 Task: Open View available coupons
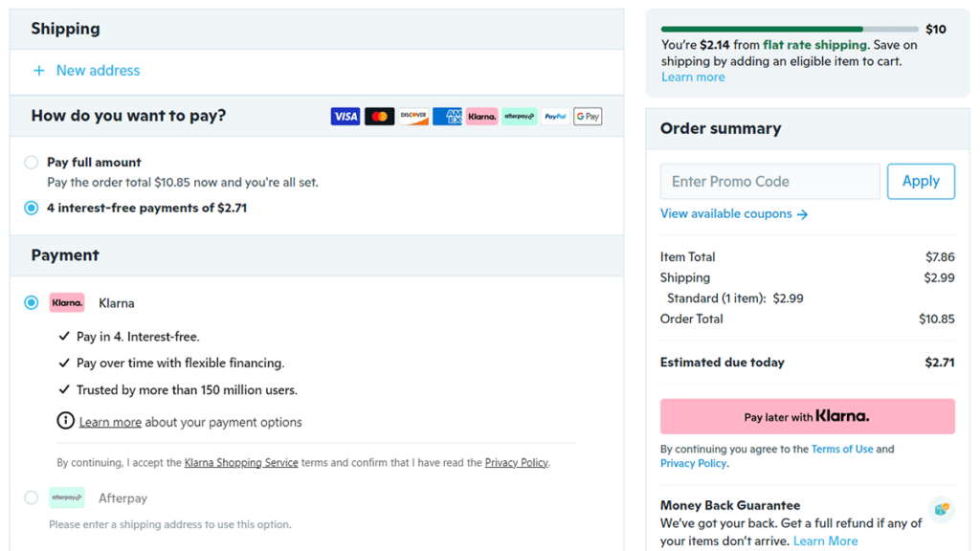733,214
